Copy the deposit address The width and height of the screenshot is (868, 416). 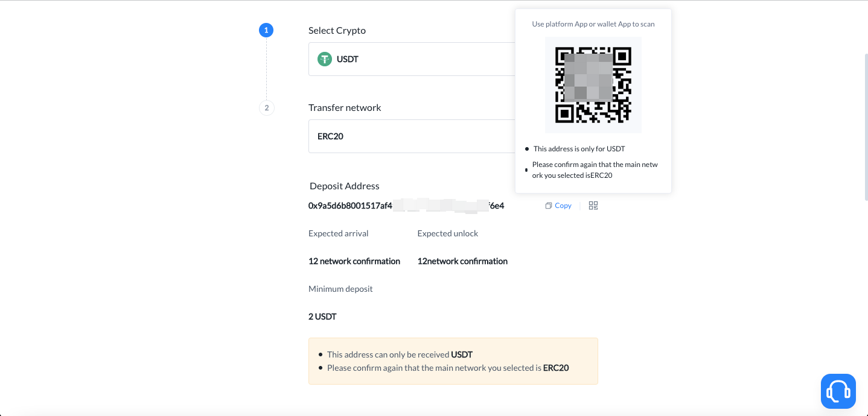[x=558, y=206]
